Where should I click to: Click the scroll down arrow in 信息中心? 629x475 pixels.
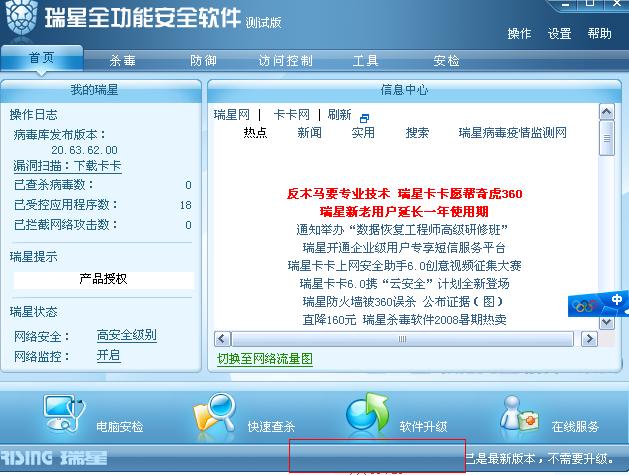[607, 322]
